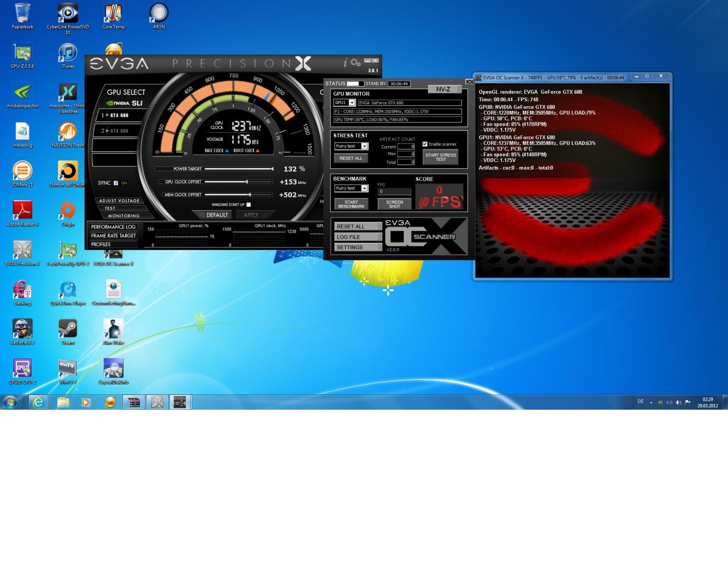Click Reset All in Stress Test
This screenshot has height=569, width=728.
click(351, 158)
